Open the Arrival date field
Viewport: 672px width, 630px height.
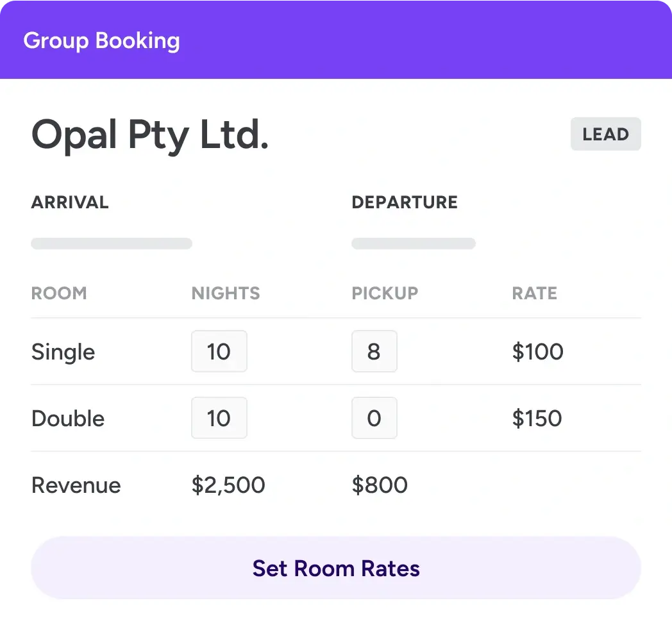[x=111, y=243]
